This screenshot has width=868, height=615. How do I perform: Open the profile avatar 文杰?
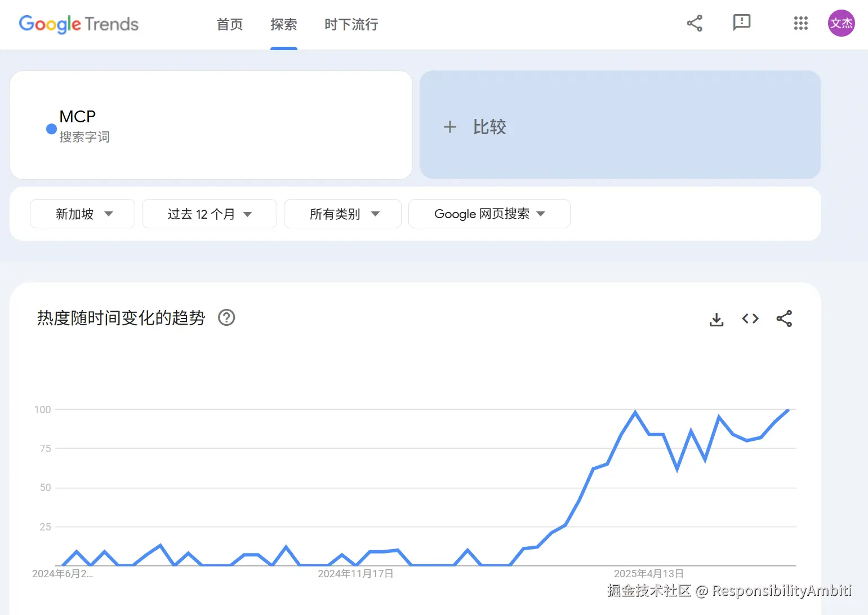(841, 23)
